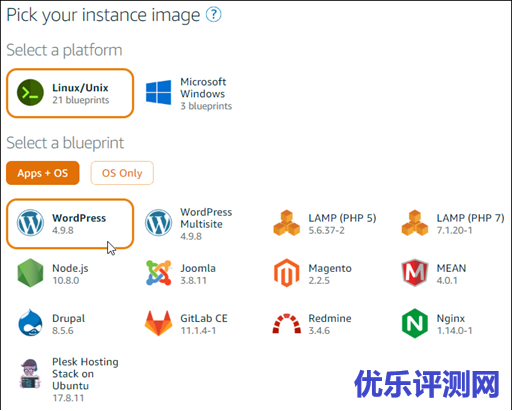The width and height of the screenshot is (513, 411).
Task: Select the Nginx blueprint icon
Action: [415, 323]
